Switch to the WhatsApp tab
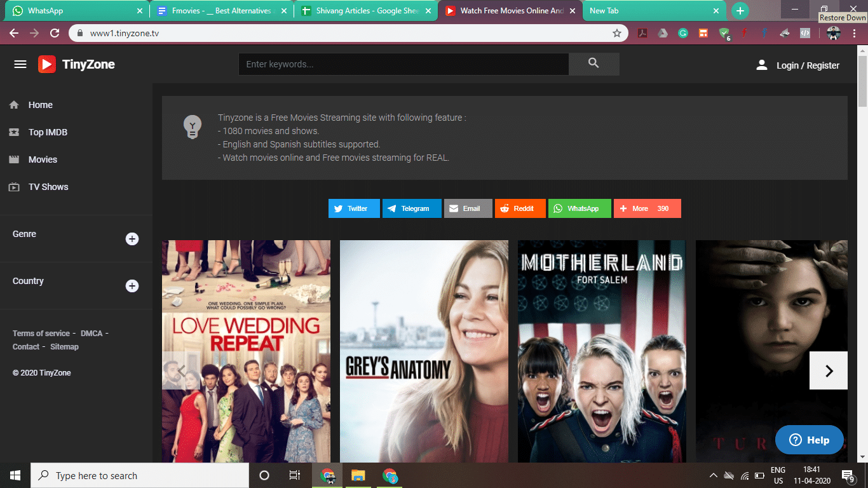Screen dimensions: 868x488 click(x=78, y=11)
